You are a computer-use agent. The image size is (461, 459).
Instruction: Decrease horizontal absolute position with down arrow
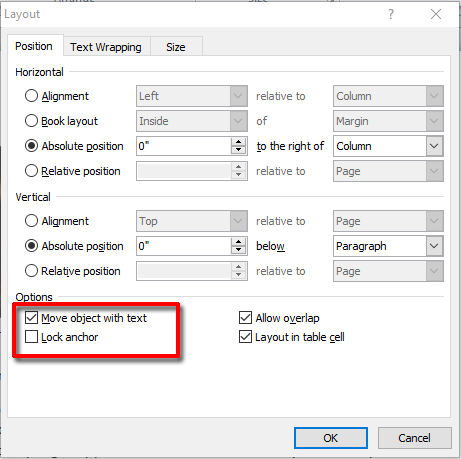[x=238, y=150]
